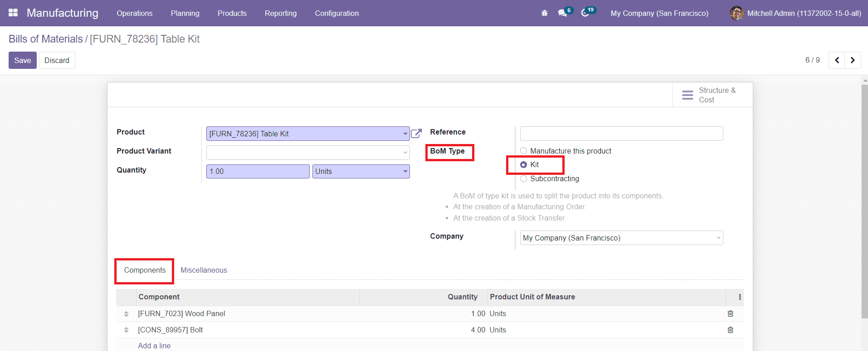The width and height of the screenshot is (868, 351).
Task: Delete the Wood Panel component line
Action: [730, 313]
